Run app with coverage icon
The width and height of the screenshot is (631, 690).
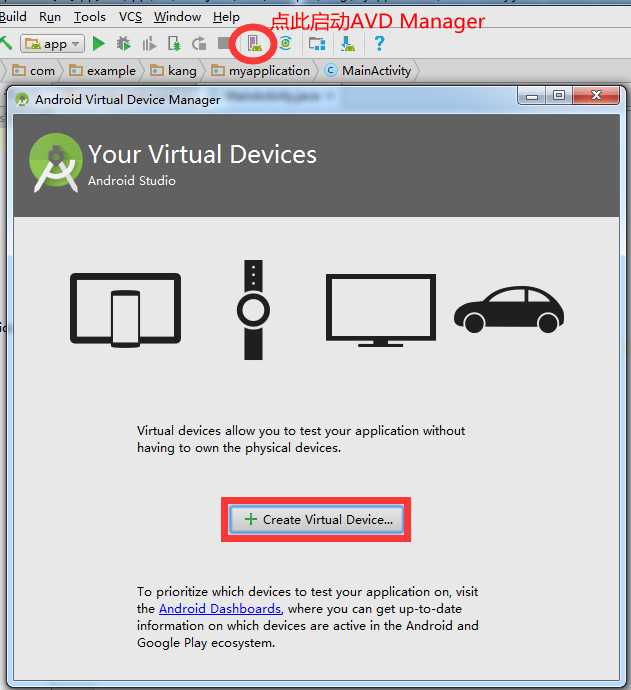click(149, 44)
